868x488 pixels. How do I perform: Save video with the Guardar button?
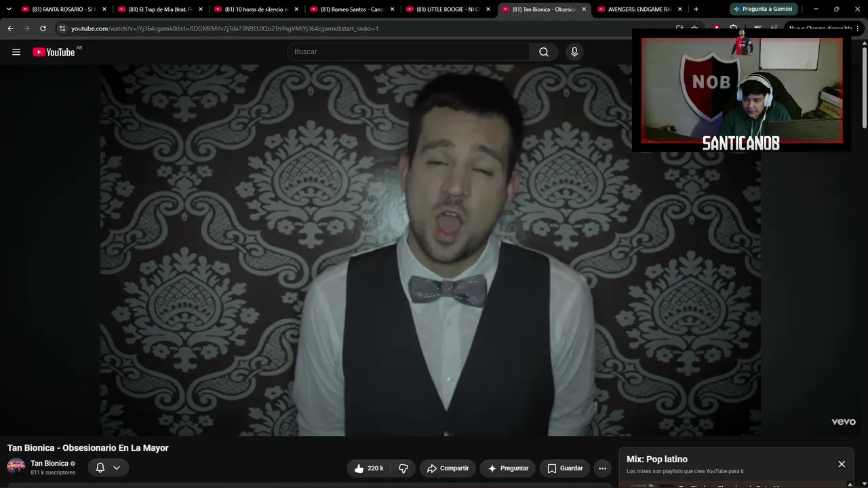tap(565, 468)
